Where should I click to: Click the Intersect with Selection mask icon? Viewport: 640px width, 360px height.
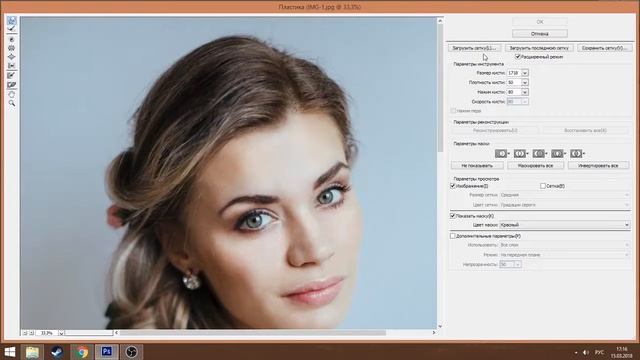point(558,153)
